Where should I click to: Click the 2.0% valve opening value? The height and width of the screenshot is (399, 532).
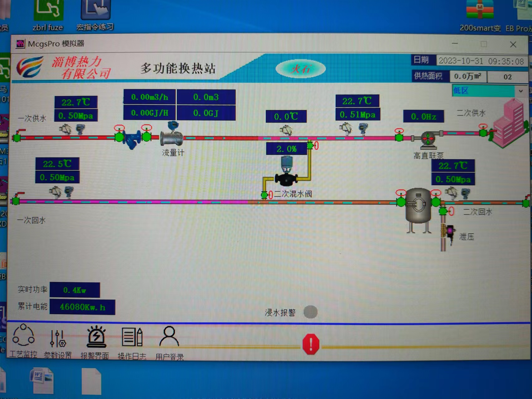pyautogui.click(x=286, y=149)
